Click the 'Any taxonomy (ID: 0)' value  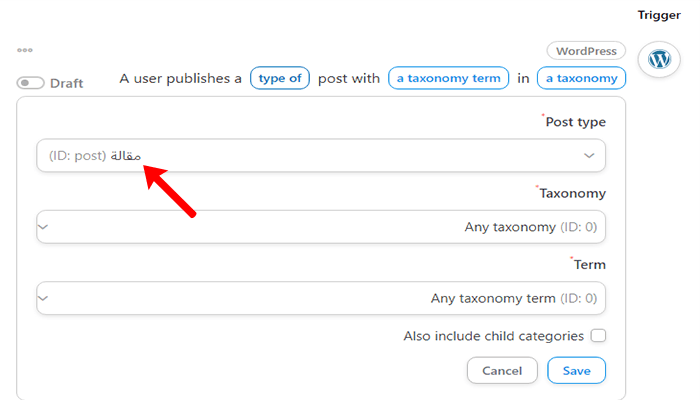[530, 227]
